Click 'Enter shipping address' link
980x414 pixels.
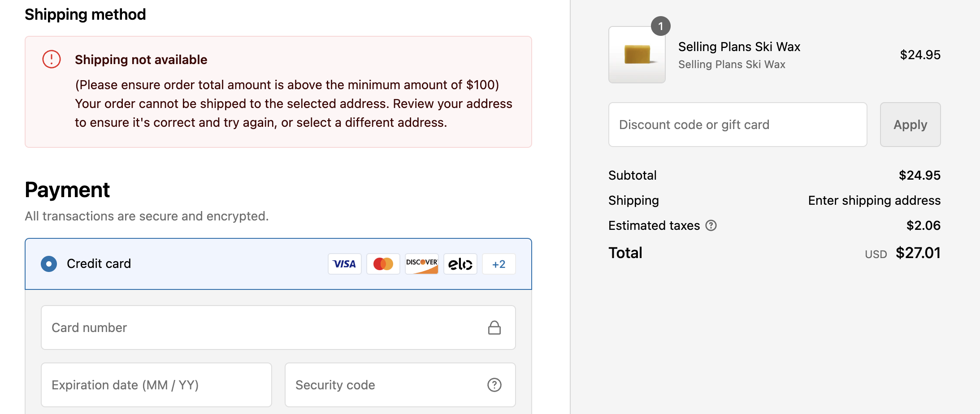(x=874, y=200)
